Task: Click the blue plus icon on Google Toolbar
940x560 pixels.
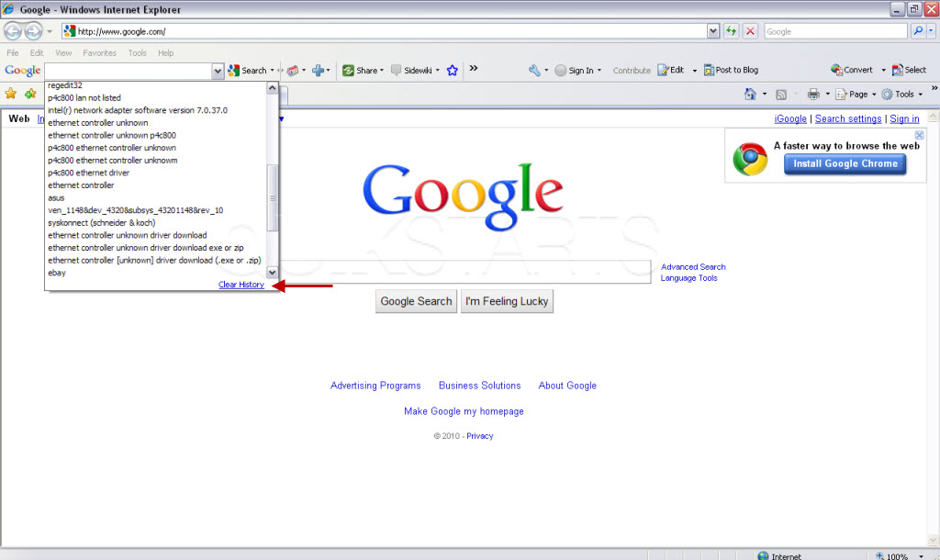Action: [x=318, y=70]
